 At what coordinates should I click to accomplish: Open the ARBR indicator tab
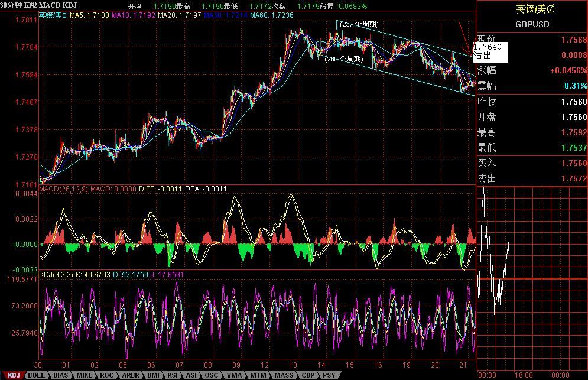[130, 375]
